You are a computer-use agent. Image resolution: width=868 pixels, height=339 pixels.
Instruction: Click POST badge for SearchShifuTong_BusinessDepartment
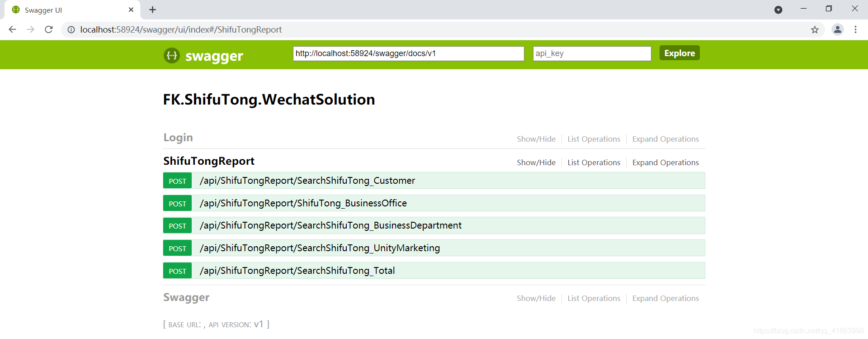coord(177,226)
